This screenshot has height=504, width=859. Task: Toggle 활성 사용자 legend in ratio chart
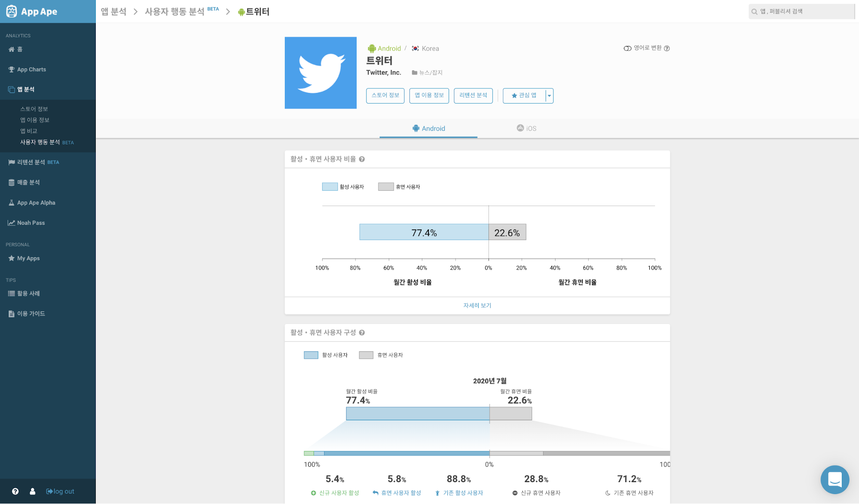coord(343,187)
